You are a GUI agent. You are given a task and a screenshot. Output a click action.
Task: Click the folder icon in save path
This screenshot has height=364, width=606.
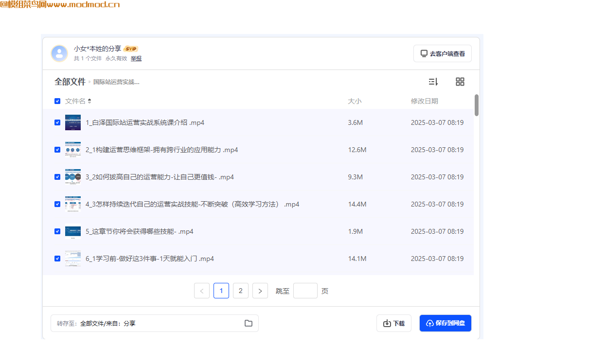pyautogui.click(x=249, y=323)
